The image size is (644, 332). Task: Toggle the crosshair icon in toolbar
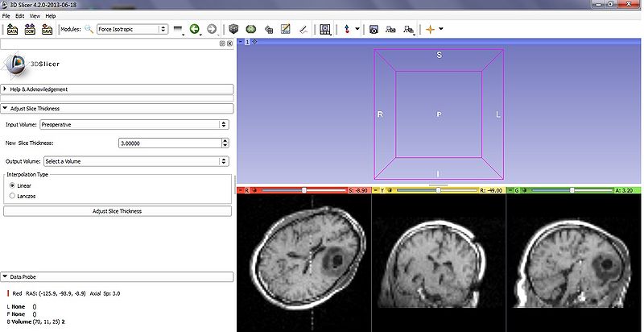[431, 30]
